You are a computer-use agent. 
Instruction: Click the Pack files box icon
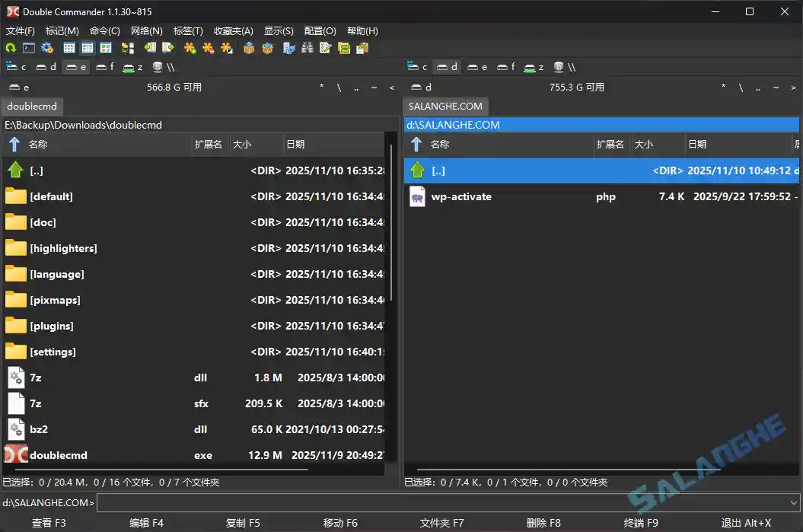click(248, 48)
